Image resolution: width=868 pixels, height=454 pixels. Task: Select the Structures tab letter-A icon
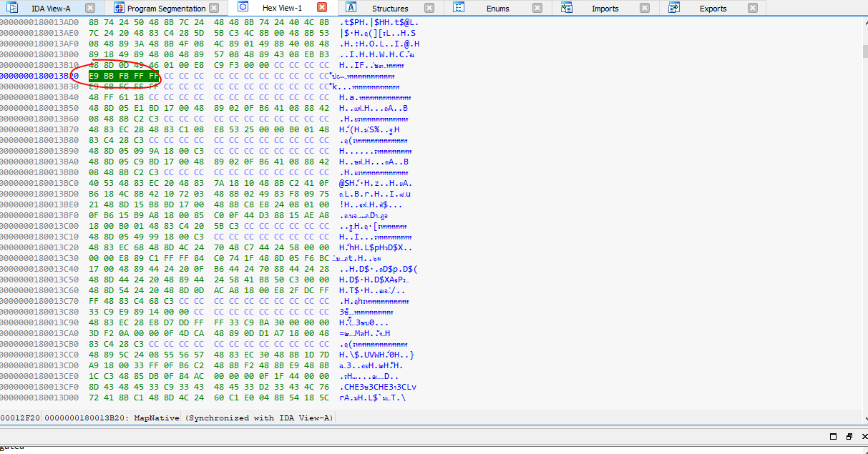(351, 8)
